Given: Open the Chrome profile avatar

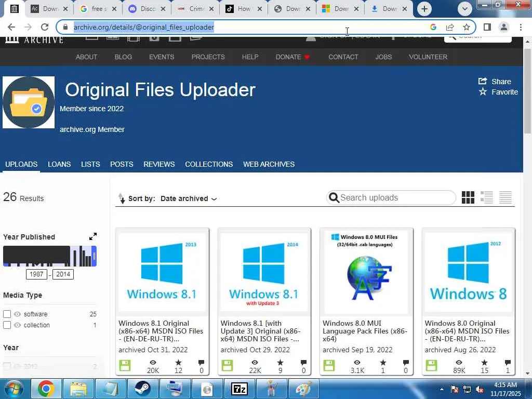Looking at the screenshot, I should click(x=504, y=27).
